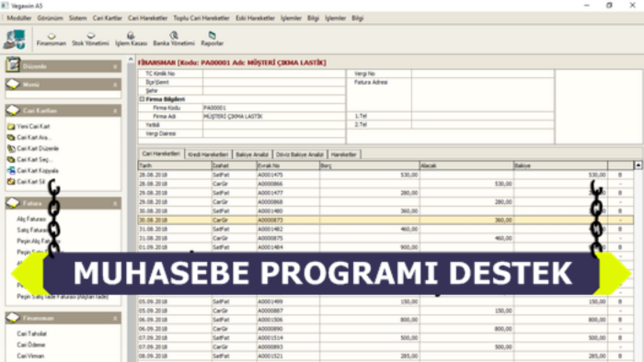
Task: Click the clipboard icon on the Düzenle panel
Action: (x=13, y=64)
